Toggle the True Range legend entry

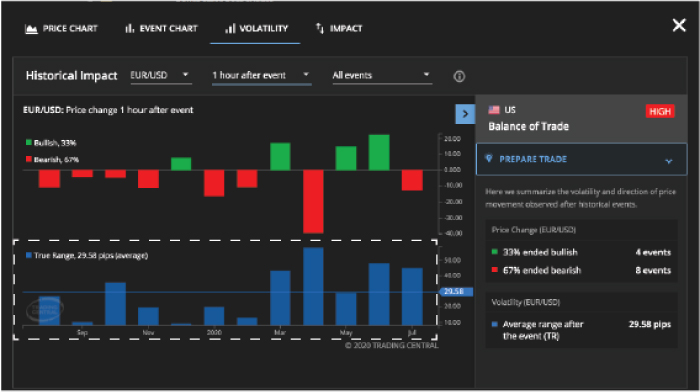click(x=87, y=255)
